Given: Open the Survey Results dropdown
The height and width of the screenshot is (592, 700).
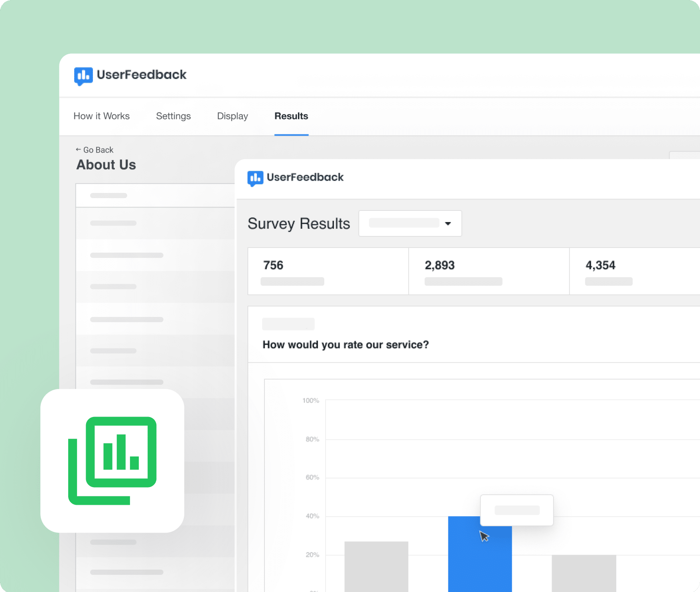Looking at the screenshot, I should click(x=410, y=223).
